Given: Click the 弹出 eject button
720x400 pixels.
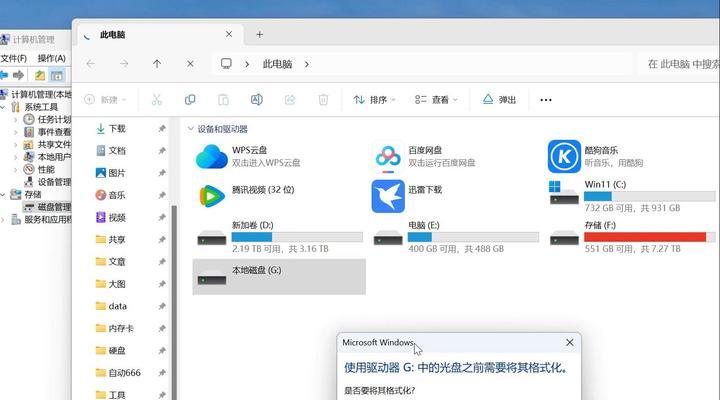Looking at the screenshot, I should click(500, 100).
